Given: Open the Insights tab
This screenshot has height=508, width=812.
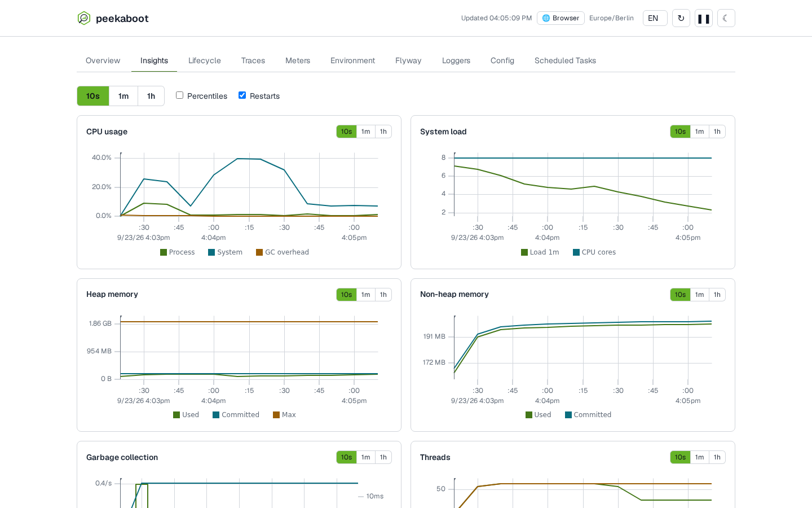Looking at the screenshot, I should pyautogui.click(x=154, y=60).
